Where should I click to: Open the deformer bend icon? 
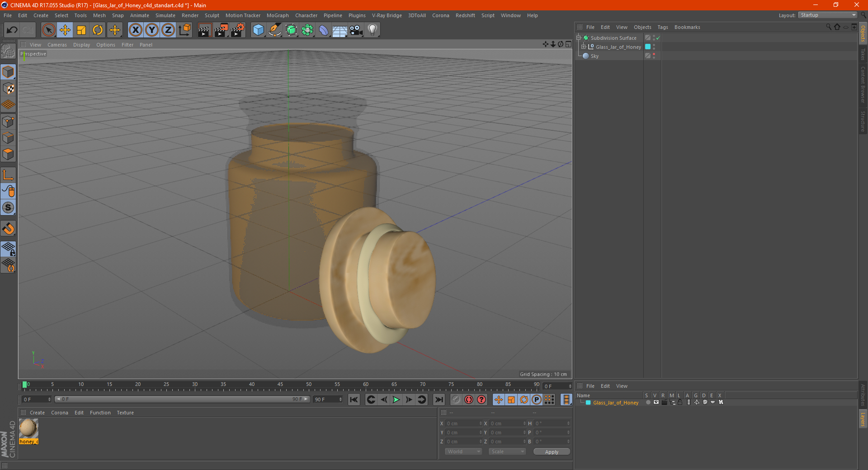click(324, 30)
